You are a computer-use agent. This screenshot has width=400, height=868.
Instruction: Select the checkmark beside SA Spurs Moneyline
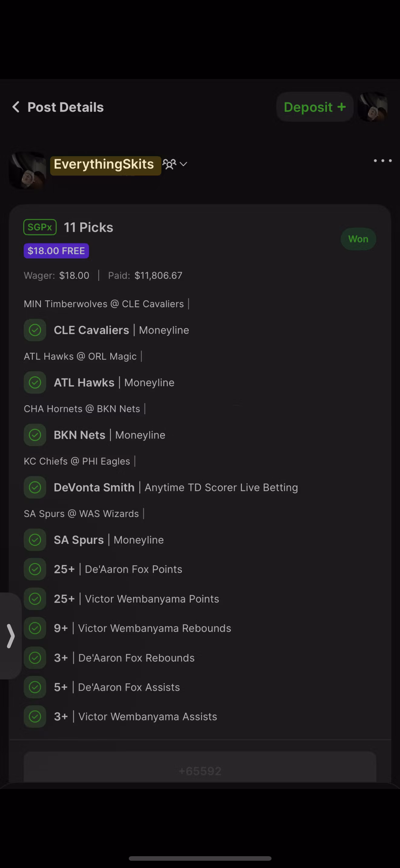coord(35,539)
